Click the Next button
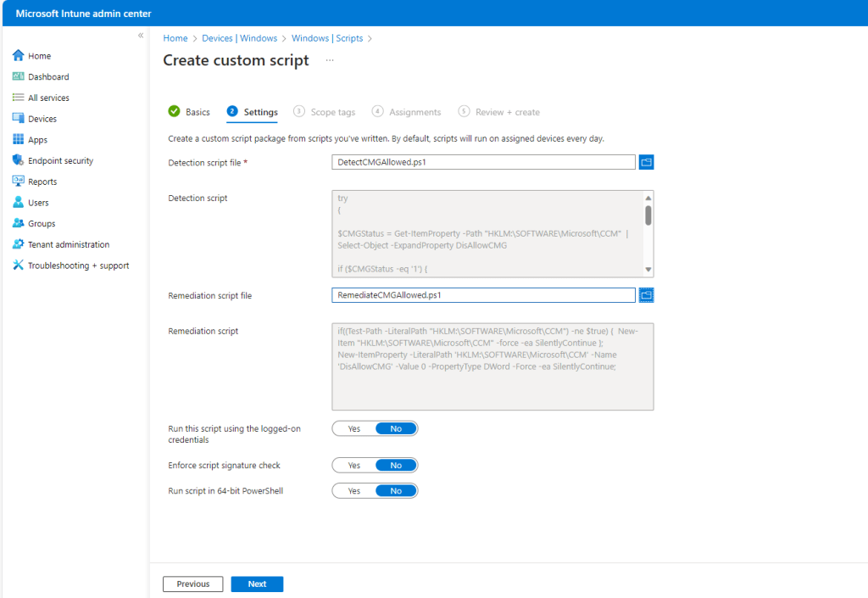Viewport: 868px width, 598px height. [x=257, y=584]
